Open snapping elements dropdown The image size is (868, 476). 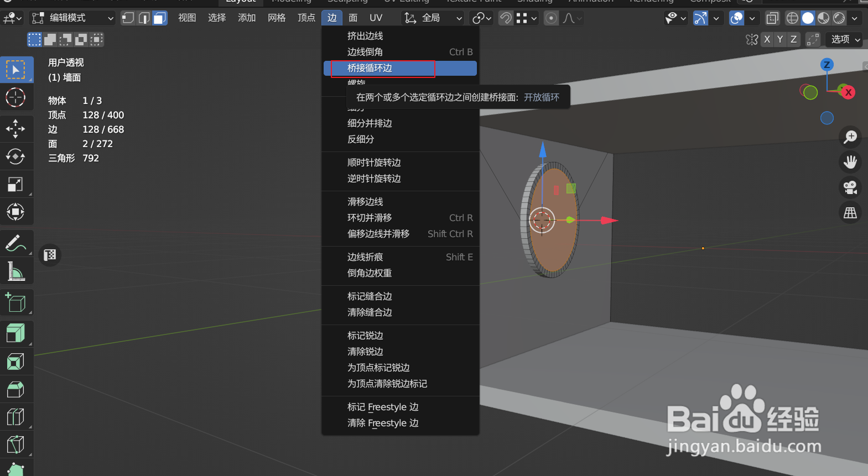tap(526, 18)
